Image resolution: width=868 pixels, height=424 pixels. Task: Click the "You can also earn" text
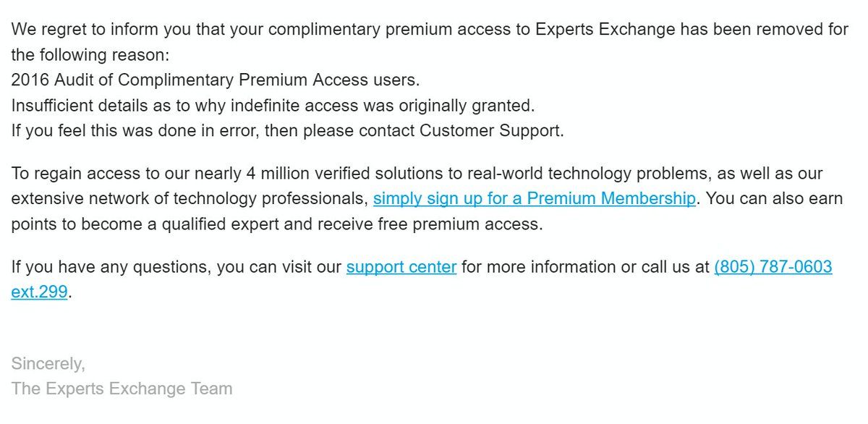click(774, 198)
